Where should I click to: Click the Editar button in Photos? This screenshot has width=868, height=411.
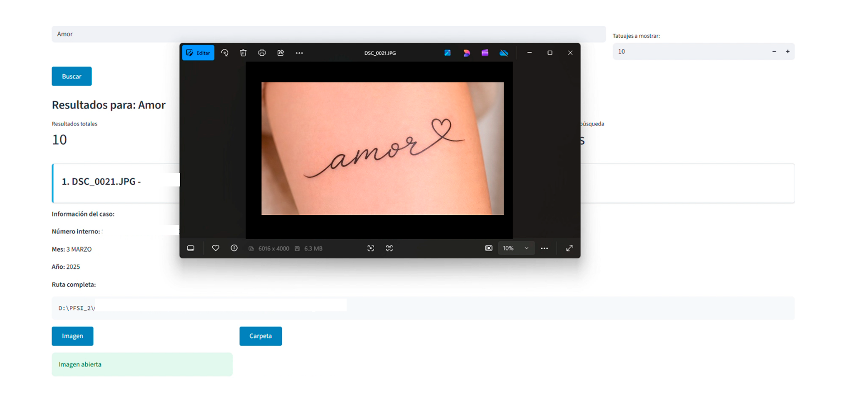pyautogui.click(x=198, y=53)
